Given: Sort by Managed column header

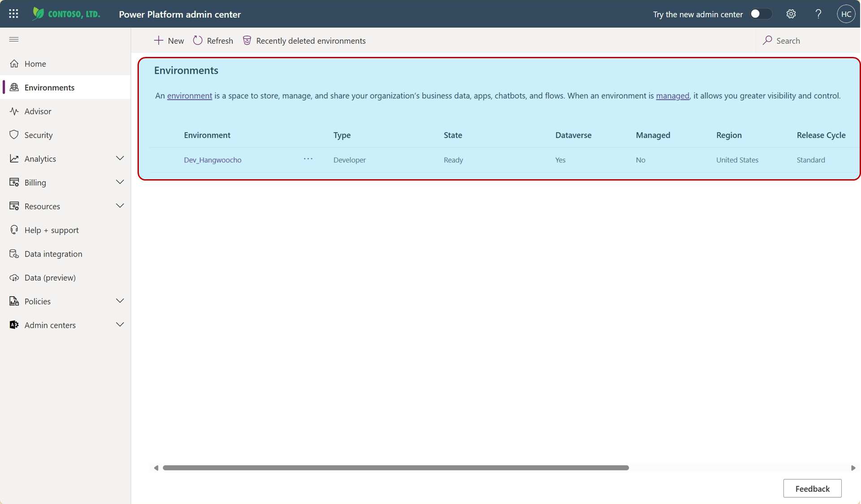Looking at the screenshot, I should [x=653, y=135].
